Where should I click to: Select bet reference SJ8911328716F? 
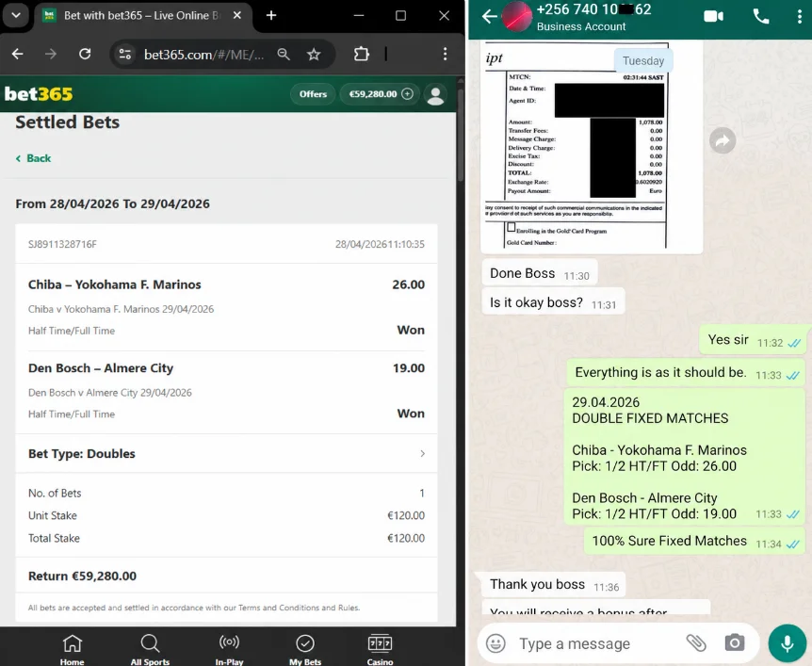[63, 244]
